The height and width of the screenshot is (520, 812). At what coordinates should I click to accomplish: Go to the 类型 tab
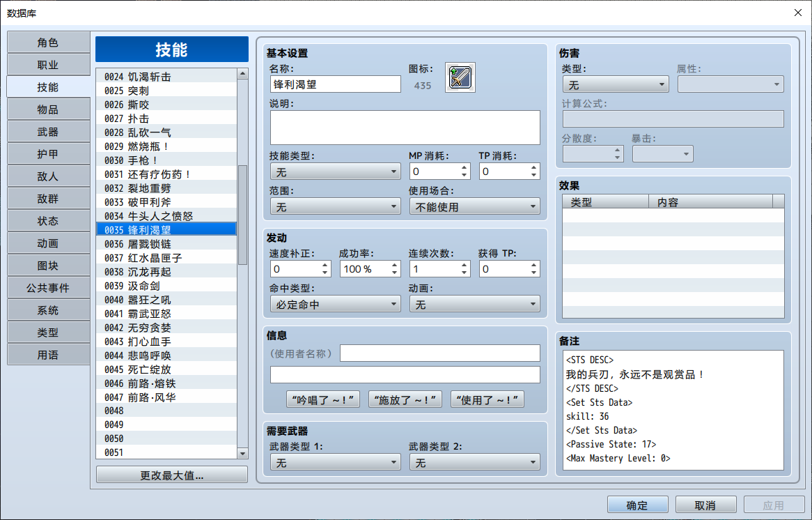click(x=48, y=332)
